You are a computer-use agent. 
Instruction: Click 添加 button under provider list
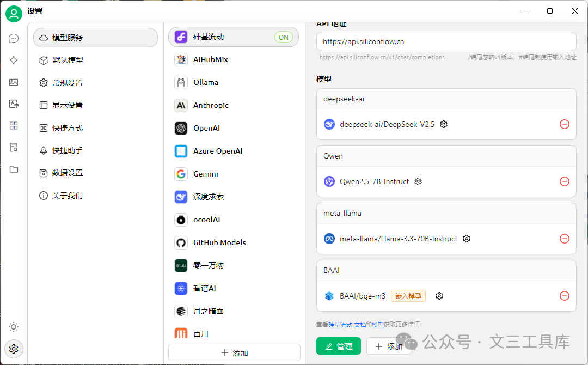point(234,352)
